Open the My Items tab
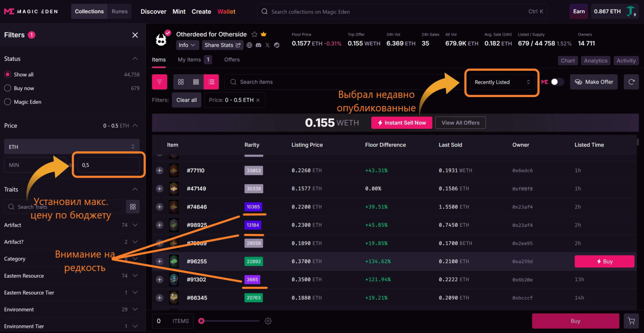This screenshot has width=644, height=333. click(x=194, y=60)
